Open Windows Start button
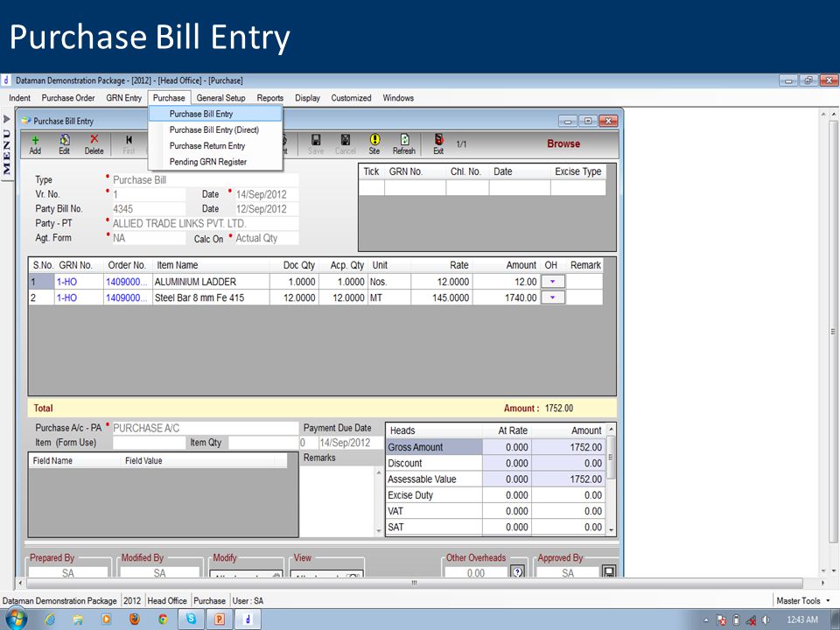The height and width of the screenshot is (630, 840). coord(16,619)
